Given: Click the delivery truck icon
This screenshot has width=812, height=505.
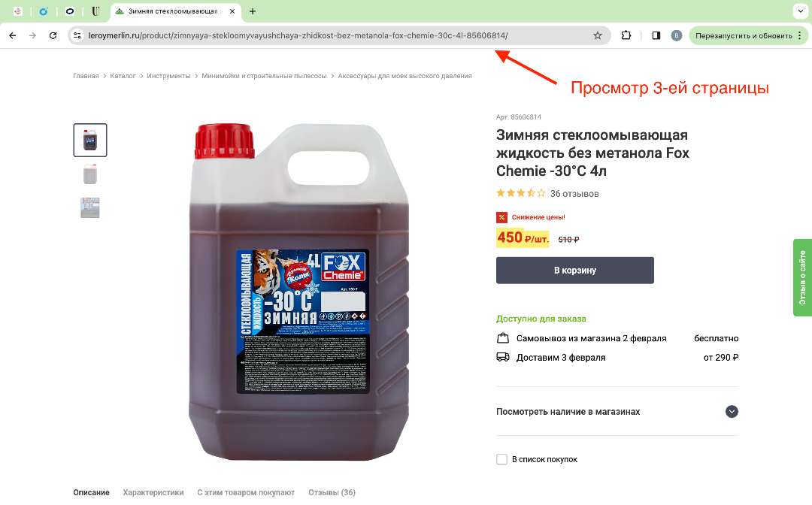Looking at the screenshot, I should click(503, 357).
